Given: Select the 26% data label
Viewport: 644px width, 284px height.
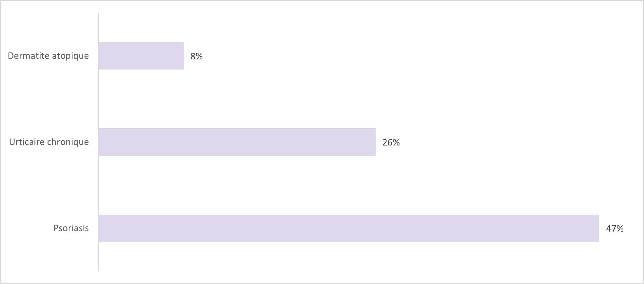Looking at the screenshot, I should point(391,142).
